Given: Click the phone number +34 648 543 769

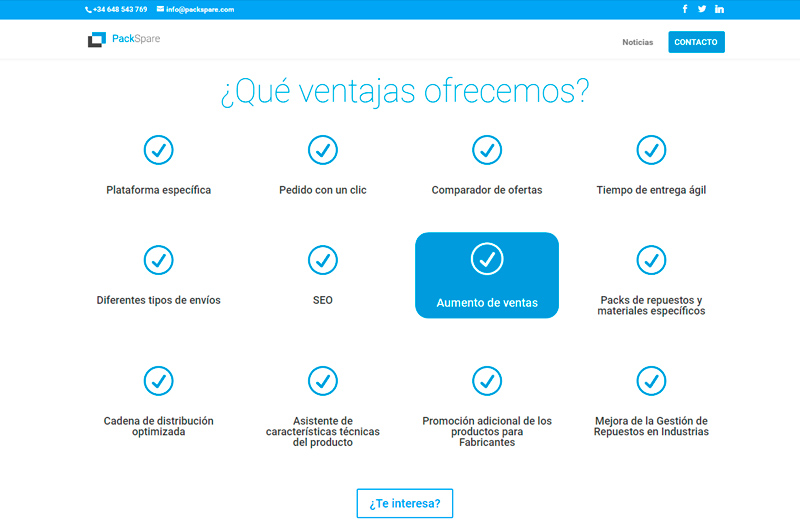Looking at the screenshot, I should tap(116, 10).
